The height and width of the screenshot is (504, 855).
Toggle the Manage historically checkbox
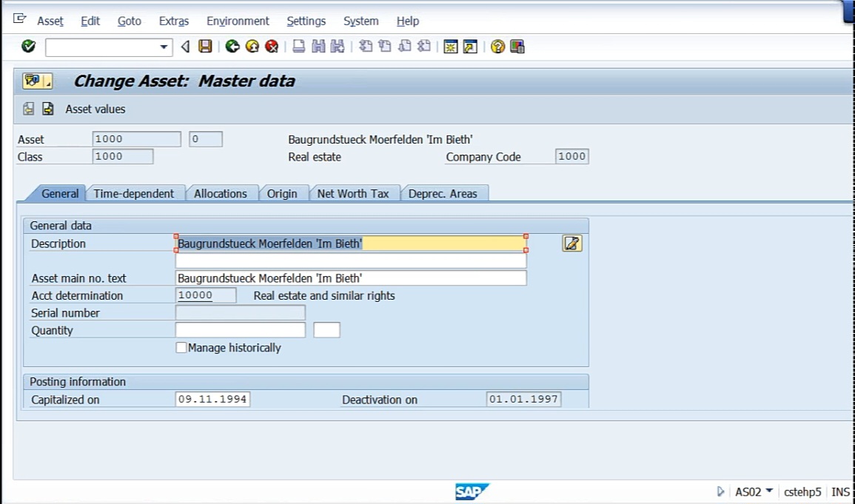(x=181, y=348)
